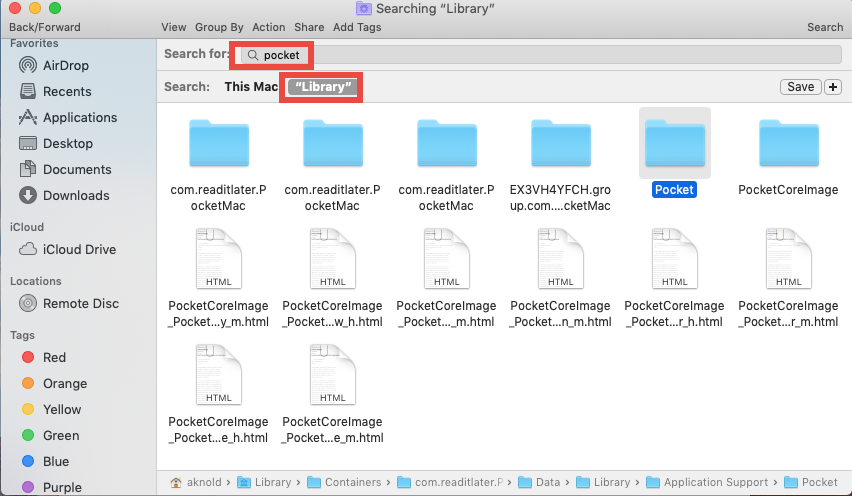The height and width of the screenshot is (496, 852).
Task: Select the PocketCoreImage_Pocket..._m.html file
Action: [446, 278]
